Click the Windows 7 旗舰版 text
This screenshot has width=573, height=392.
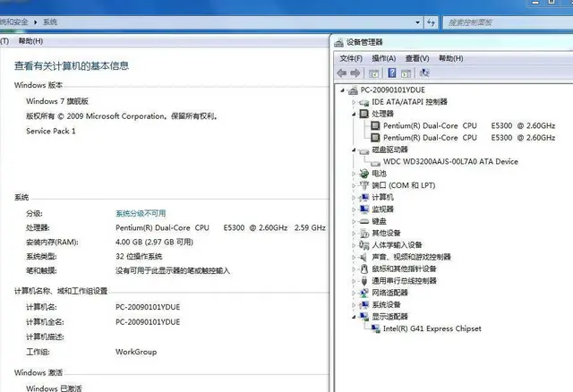click(x=57, y=101)
